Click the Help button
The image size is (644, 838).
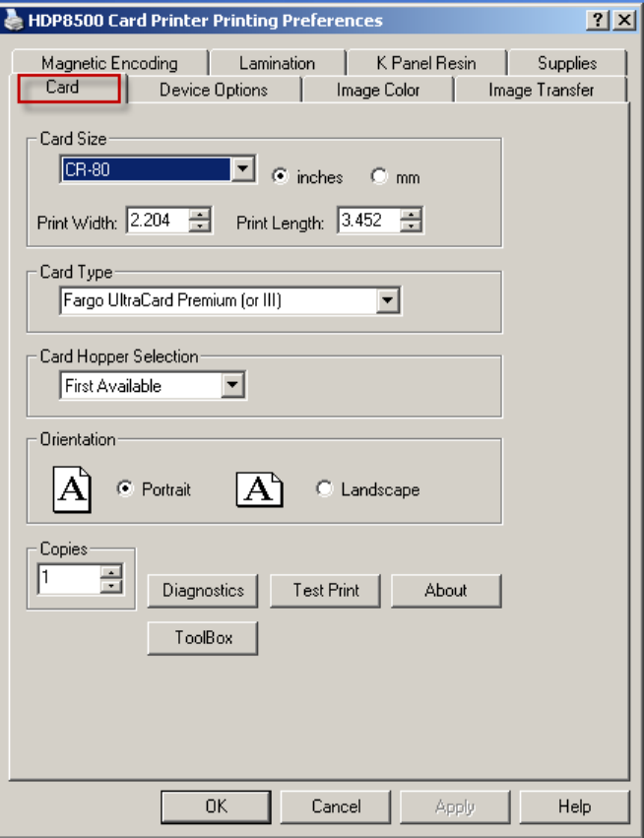[574, 806]
